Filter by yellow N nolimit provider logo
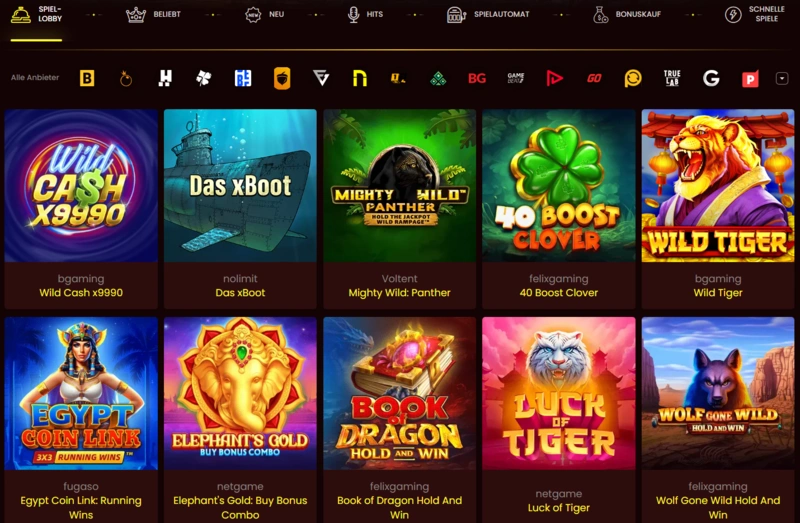Image resolution: width=800 pixels, height=523 pixels. (360, 78)
